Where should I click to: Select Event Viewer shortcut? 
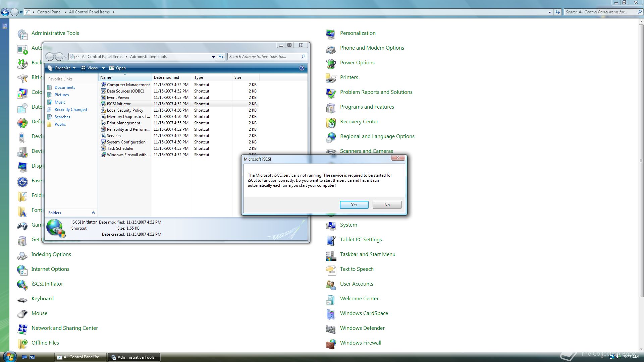pos(118,98)
